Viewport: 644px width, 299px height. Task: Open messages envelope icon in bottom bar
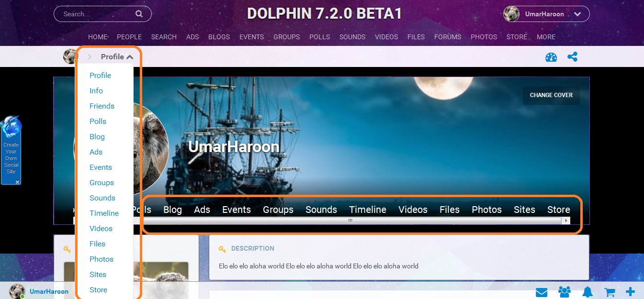[542, 292]
